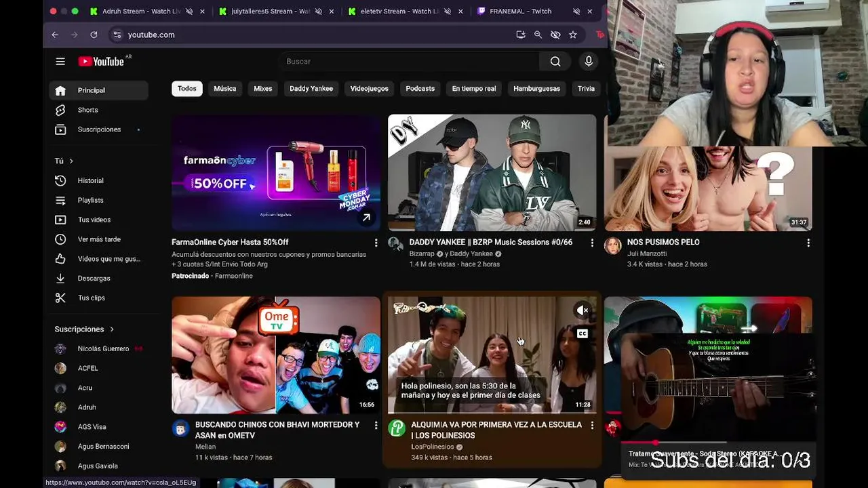Screen dimensions: 868x488
Task: Click the browser forward arrow
Action: [75, 35]
